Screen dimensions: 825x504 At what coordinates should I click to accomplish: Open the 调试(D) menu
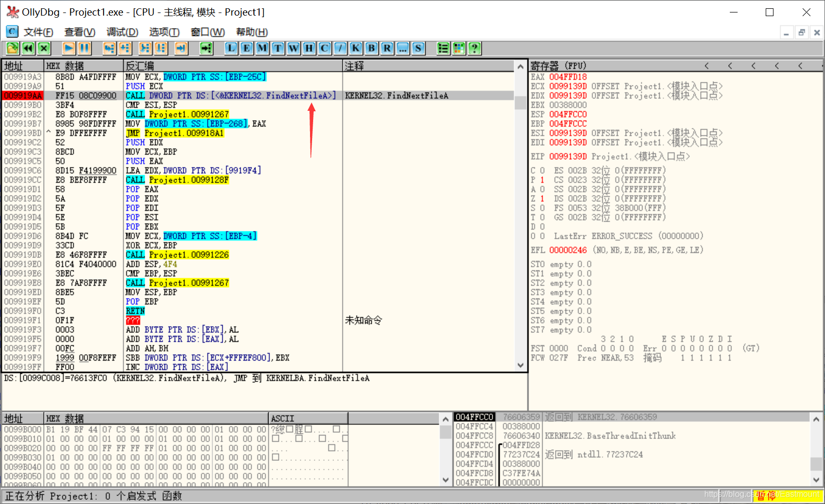click(122, 32)
